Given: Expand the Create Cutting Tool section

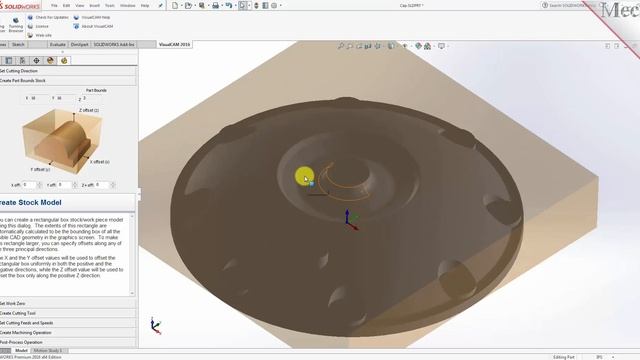Looking at the screenshot, I should pyautogui.click(x=68, y=313).
